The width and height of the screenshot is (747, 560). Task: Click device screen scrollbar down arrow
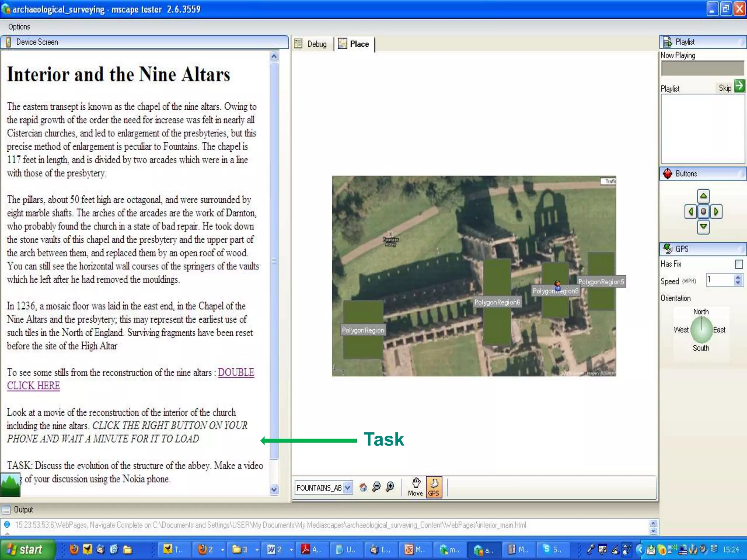[274, 490]
